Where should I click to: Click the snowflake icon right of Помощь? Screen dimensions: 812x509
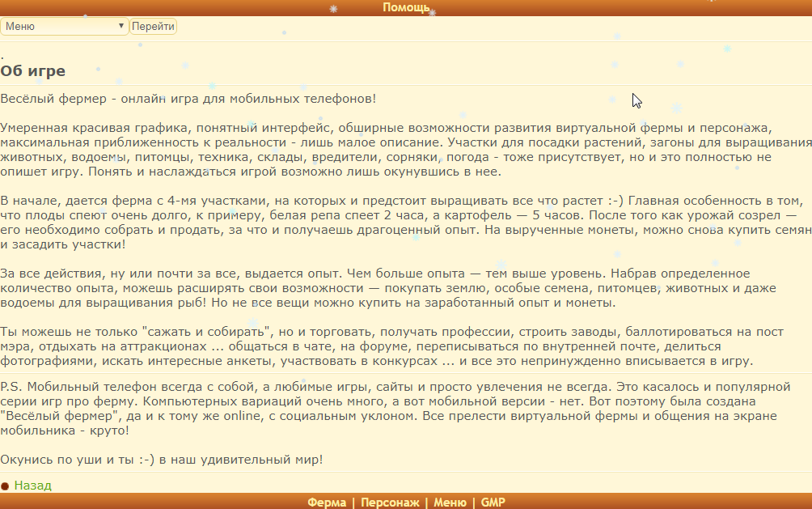tap(432, 12)
